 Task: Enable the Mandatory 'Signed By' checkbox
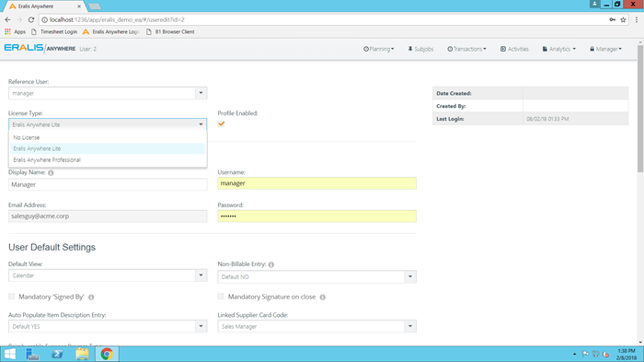tap(11, 297)
